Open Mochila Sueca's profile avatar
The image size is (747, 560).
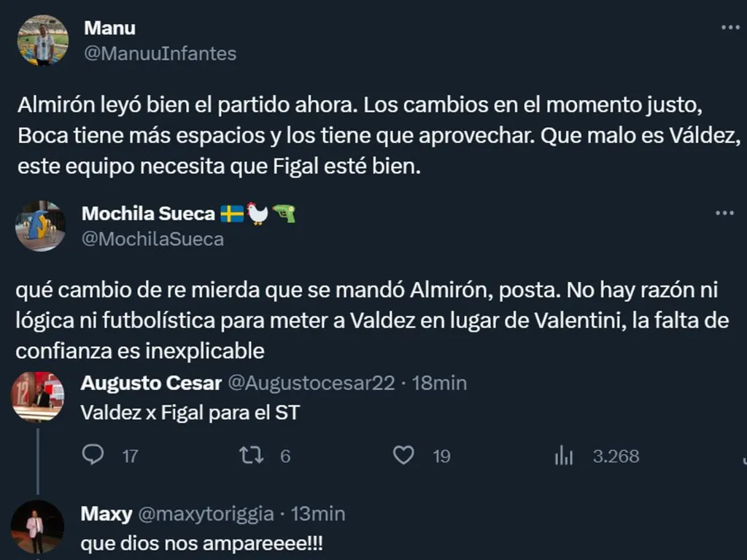coord(40,226)
